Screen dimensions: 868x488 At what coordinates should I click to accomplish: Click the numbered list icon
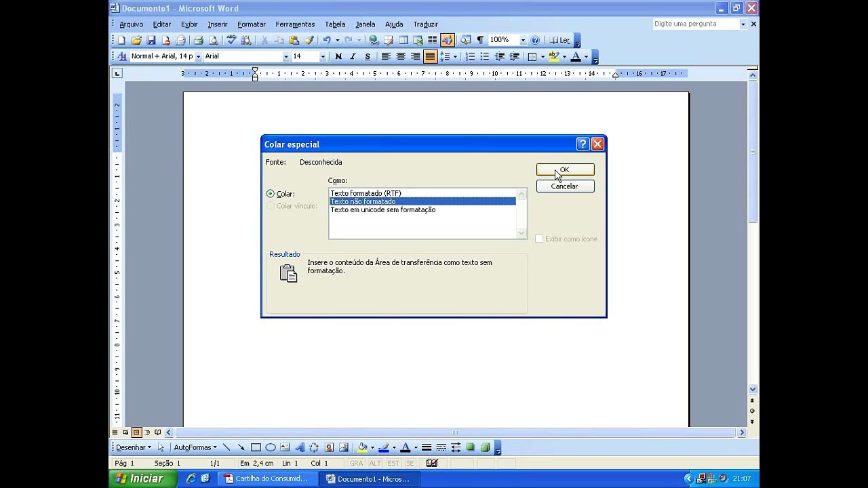pos(470,57)
